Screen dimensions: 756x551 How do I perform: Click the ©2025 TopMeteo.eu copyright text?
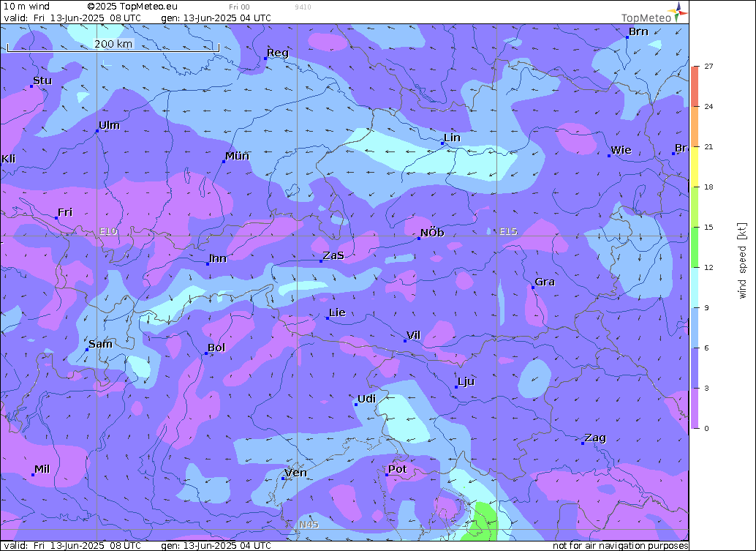tap(132, 7)
